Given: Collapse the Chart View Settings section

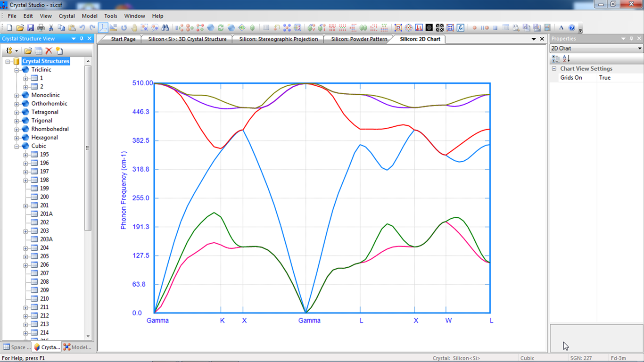Looking at the screenshot, I should tap(554, 69).
